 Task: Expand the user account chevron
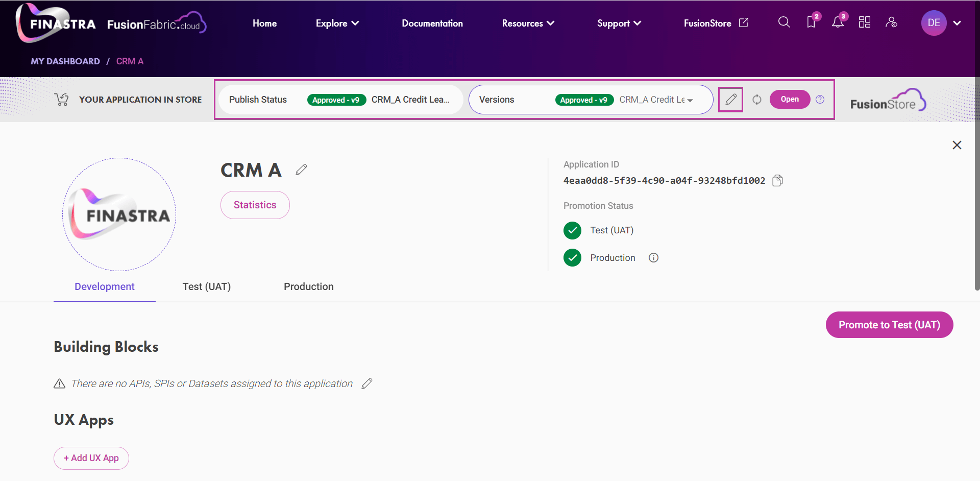[957, 23]
